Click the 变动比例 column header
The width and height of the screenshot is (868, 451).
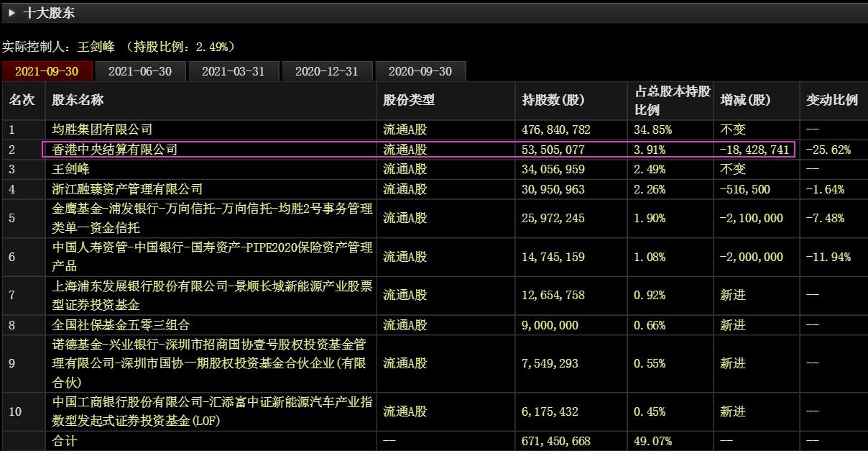[832, 101]
